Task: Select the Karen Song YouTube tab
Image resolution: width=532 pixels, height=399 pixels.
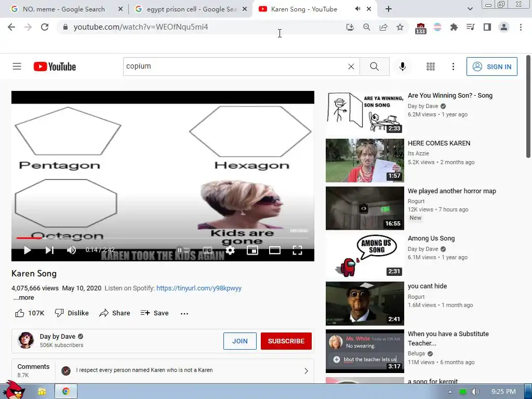Action: point(304,9)
